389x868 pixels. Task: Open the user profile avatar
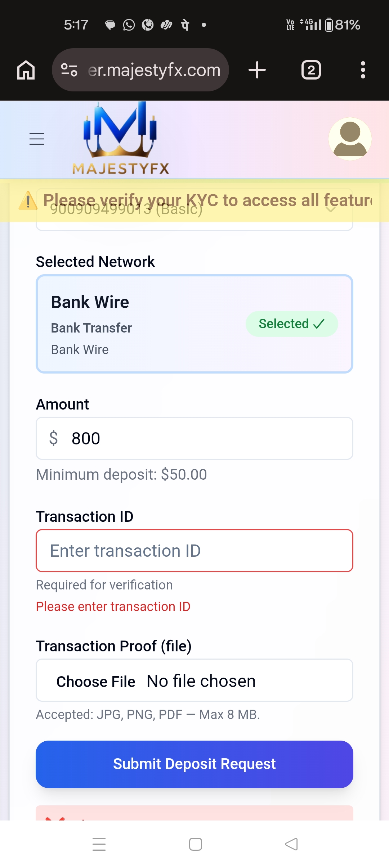point(350,139)
